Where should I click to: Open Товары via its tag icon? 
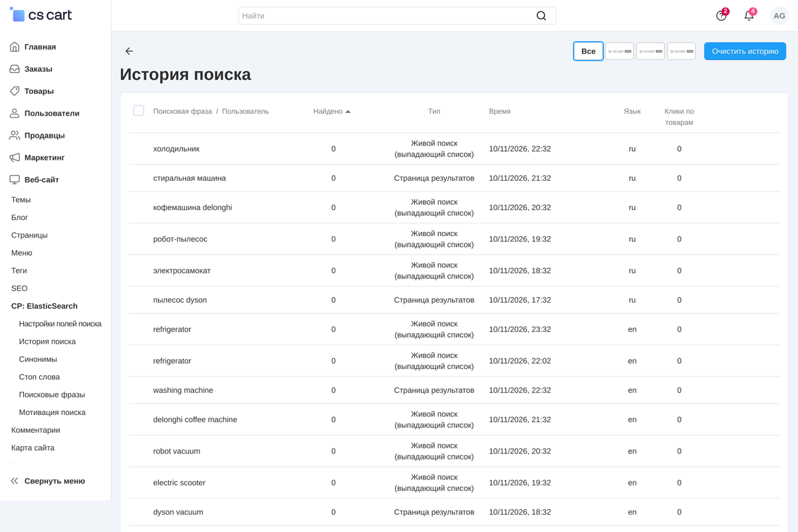click(x=15, y=91)
